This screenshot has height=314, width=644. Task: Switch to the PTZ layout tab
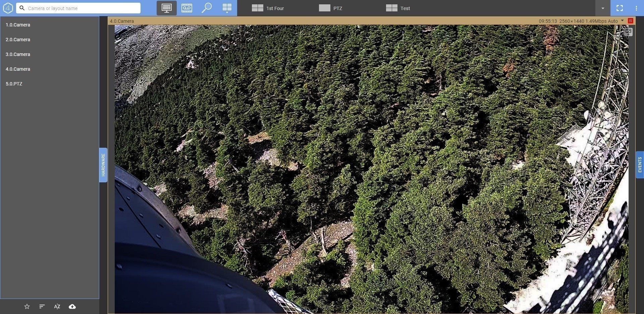click(331, 8)
